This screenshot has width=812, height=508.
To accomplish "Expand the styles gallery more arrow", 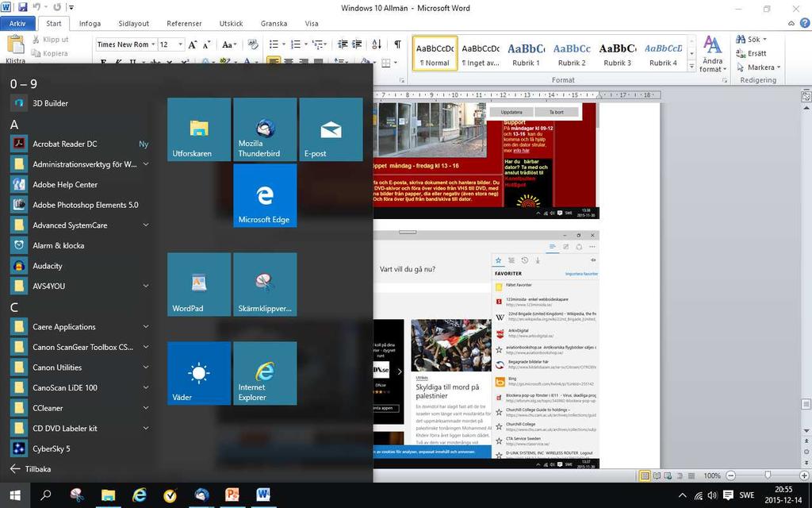I will 691,67.
